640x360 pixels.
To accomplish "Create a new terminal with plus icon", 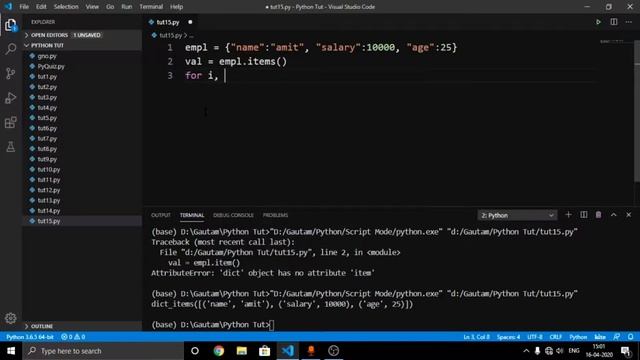I will pos(568,215).
